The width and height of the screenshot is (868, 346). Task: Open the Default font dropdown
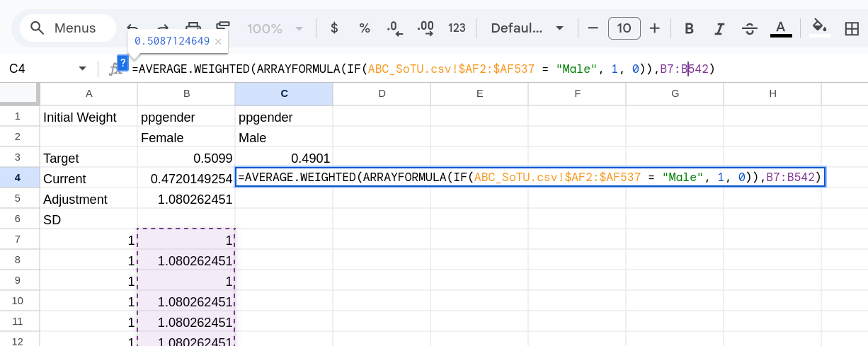point(527,28)
